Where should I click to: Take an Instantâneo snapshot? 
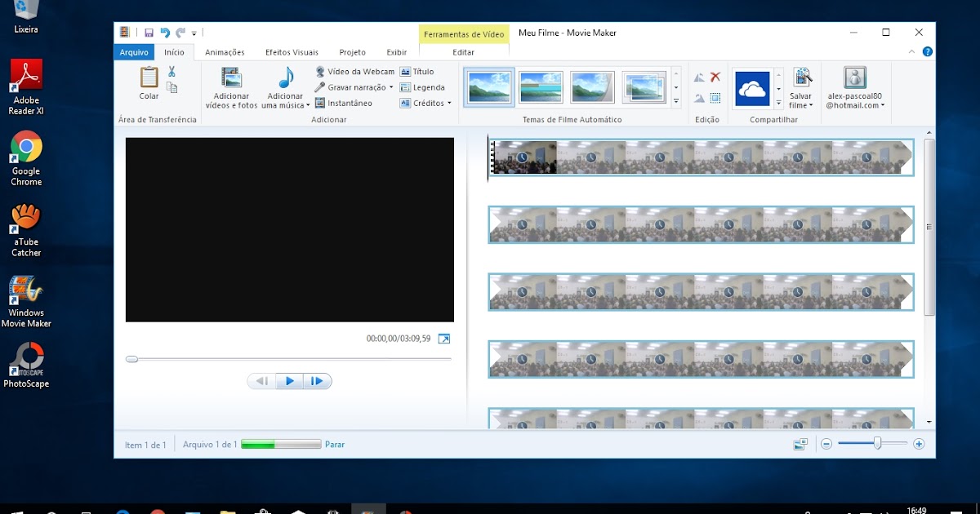point(344,103)
